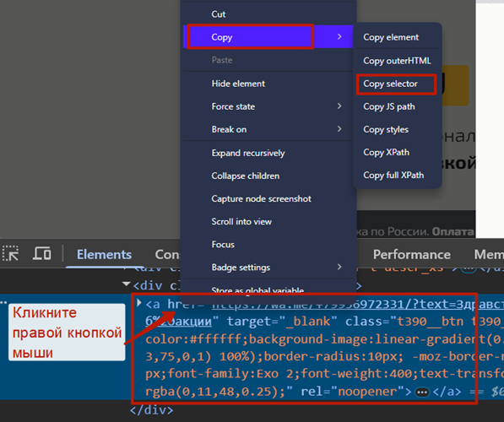Click the rel="noopener" attribute text
504x422 pixels.
[353, 392]
